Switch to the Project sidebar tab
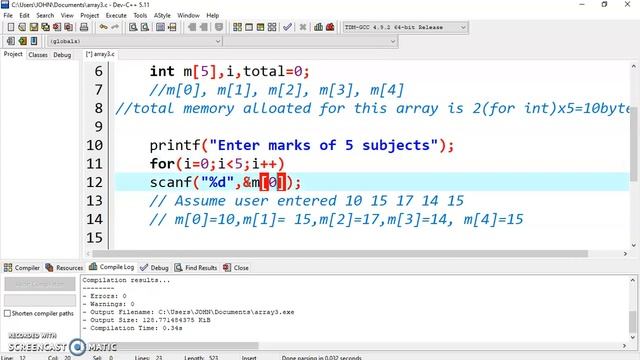This screenshot has height=360, width=640. click(x=13, y=54)
